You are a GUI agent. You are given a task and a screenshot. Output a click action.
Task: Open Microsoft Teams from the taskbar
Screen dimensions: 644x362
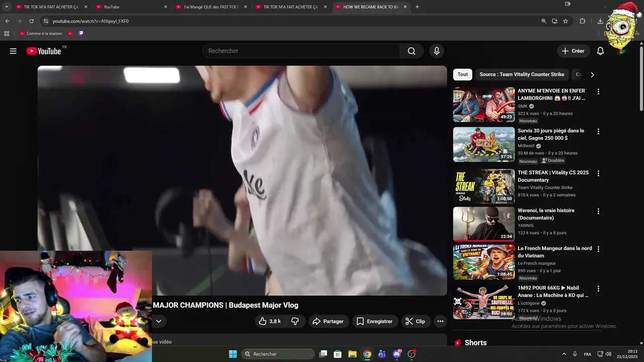click(x=382, y=354)
